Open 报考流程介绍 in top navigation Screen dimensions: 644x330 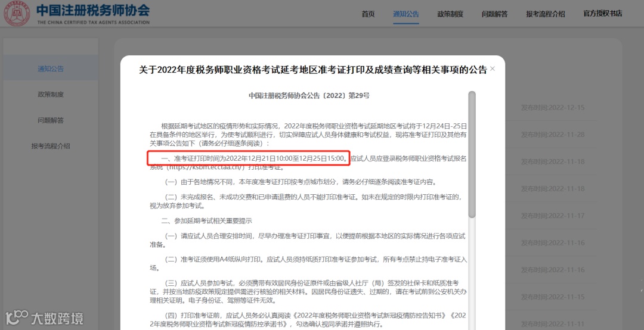click(546, 14)
